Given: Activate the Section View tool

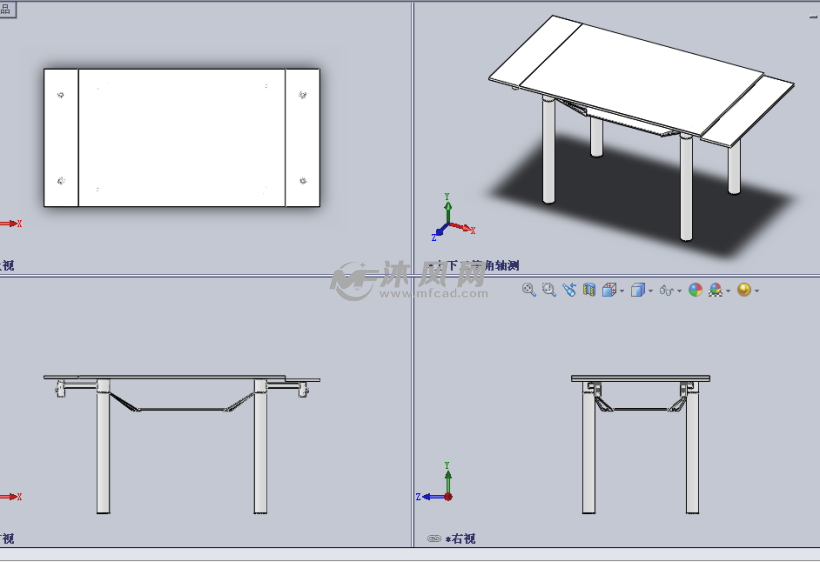Looking at the screenshot, I should [x=589, y=290].
